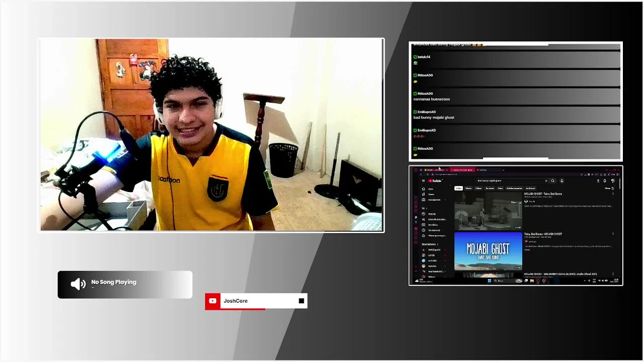Select the En directo filter chip
644x362 pixels.
530,188
